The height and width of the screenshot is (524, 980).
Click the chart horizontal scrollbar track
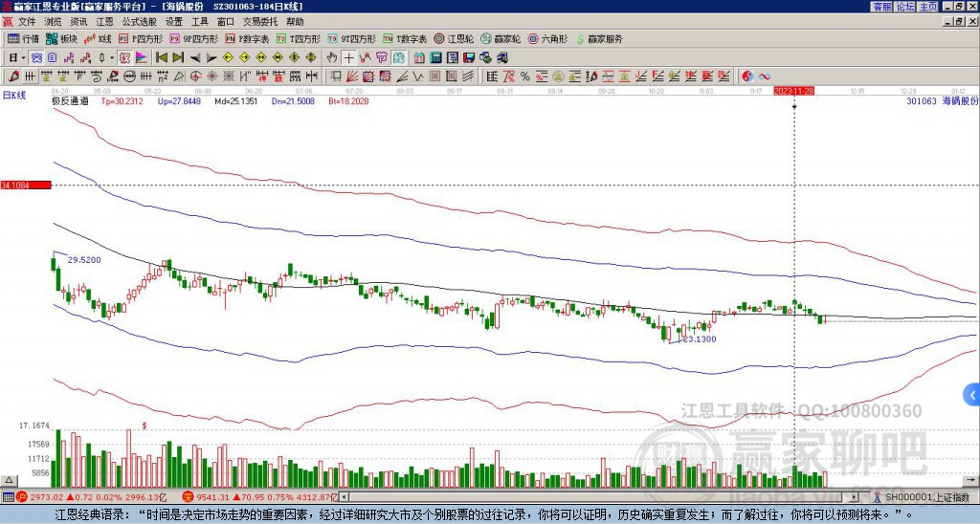(x=601, y=497)
